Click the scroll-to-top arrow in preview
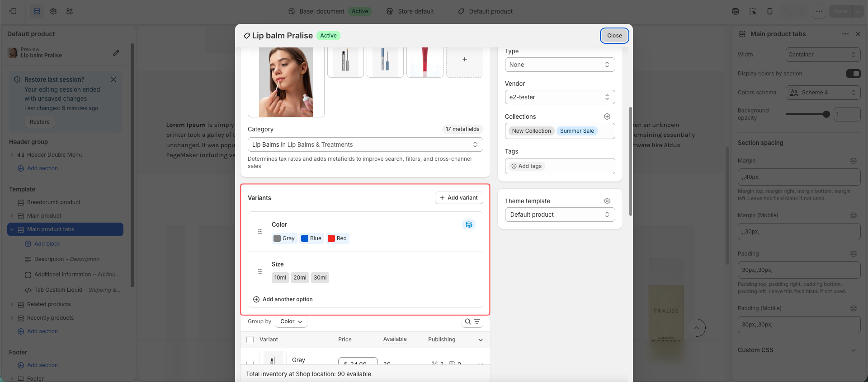 pos(697,328)
